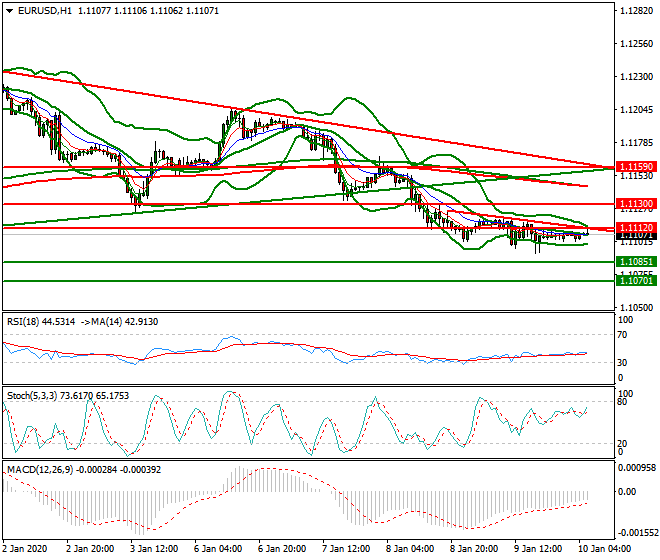Select the EURUSD,H1 chart title text

click(45, 11)
